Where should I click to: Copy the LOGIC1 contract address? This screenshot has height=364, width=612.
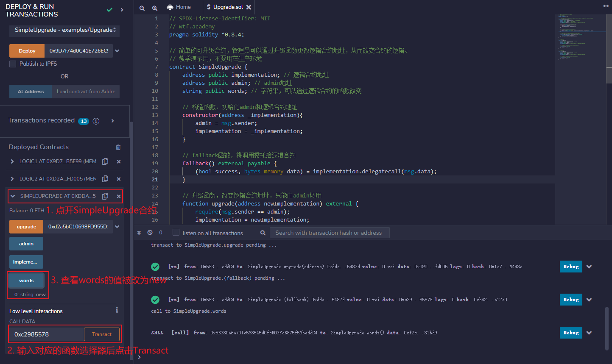(x=105, y=161)
